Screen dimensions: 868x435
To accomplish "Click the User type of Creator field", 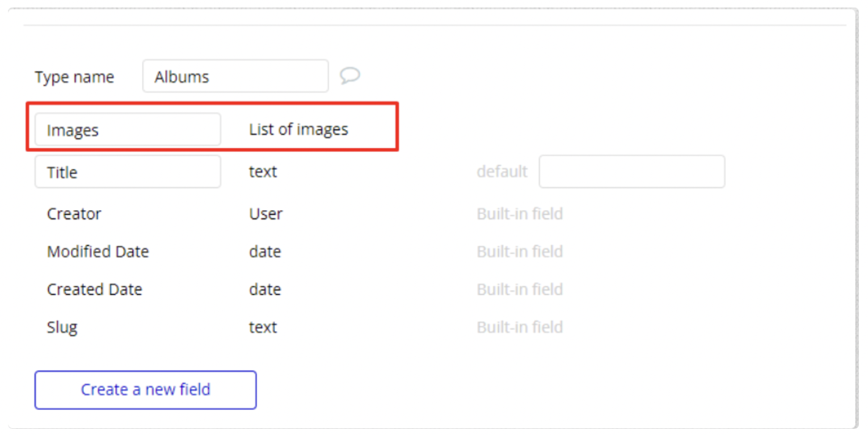I will 266,214.
